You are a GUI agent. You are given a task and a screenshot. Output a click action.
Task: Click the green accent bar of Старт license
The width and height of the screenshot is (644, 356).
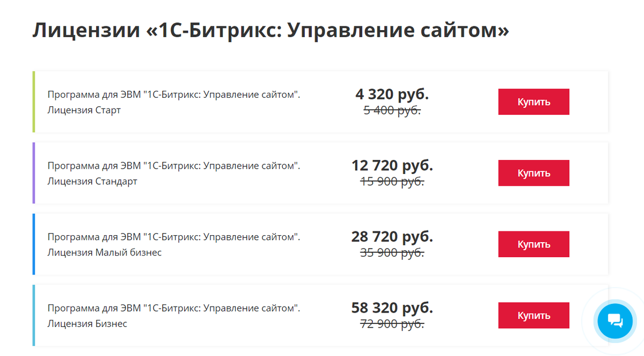33,101
